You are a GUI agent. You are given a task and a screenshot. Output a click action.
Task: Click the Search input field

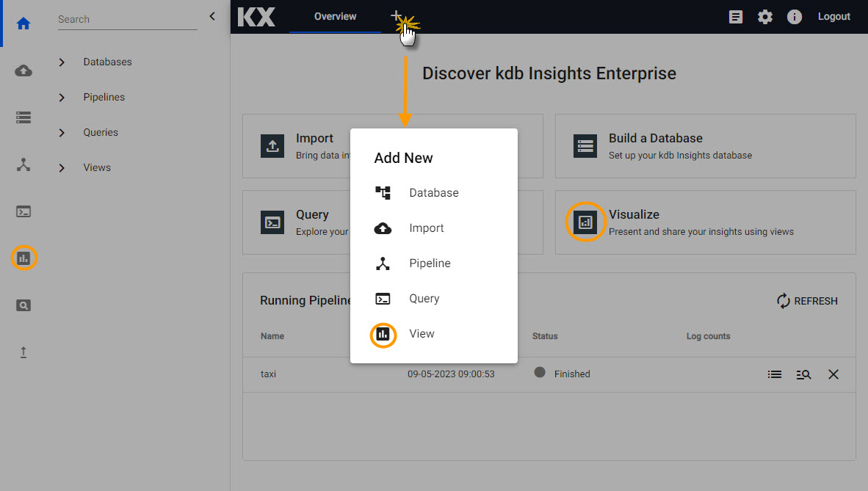pos(127,19)
